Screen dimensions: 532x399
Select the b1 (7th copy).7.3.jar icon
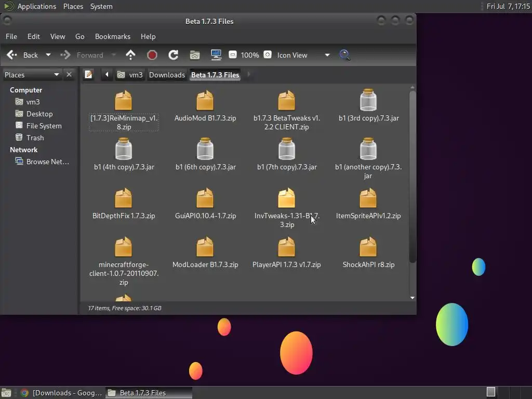point(287,149)
